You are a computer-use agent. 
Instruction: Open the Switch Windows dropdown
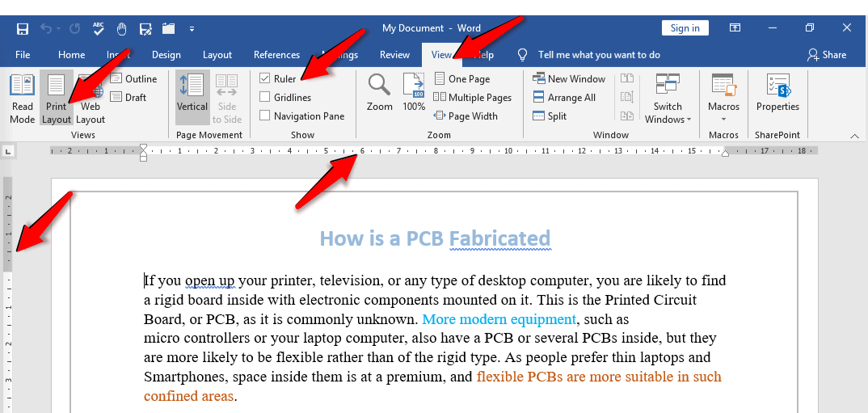point(668,99)
